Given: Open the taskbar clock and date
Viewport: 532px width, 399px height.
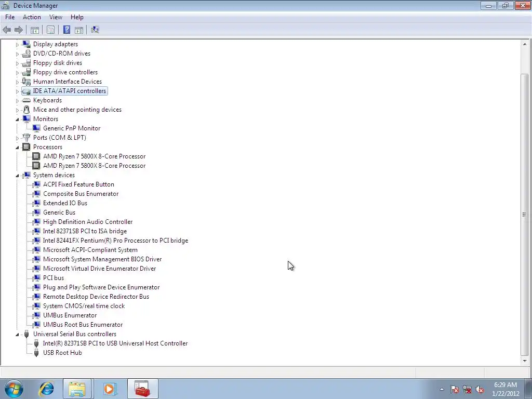Looking at the screenshot, I should 506,389.
